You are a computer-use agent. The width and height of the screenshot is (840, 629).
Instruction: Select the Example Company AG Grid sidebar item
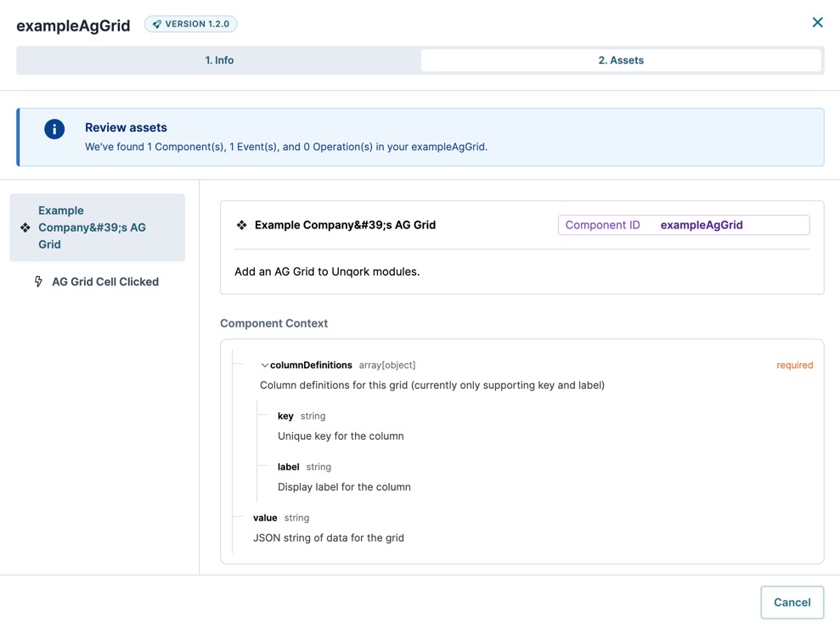tap(98, 227)
